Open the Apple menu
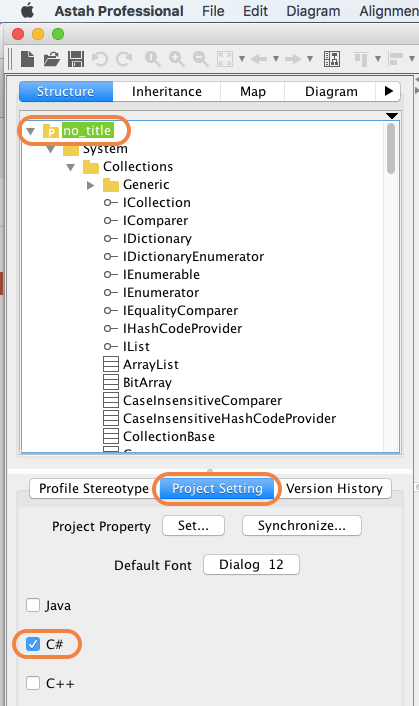The width and height of the screenshot is (419, 706). pos(27,10)
